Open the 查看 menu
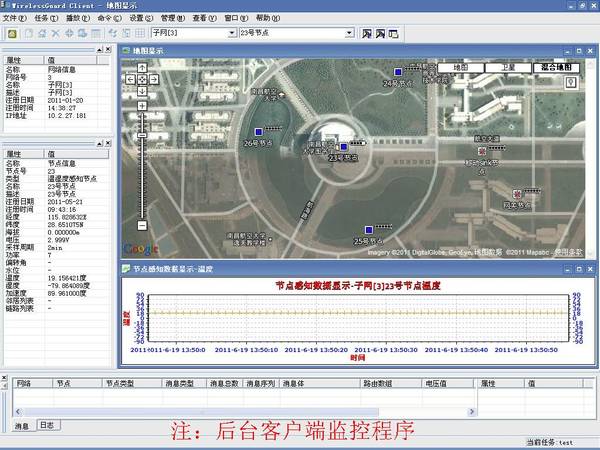 pyautogui.click(x=204, y=18)
